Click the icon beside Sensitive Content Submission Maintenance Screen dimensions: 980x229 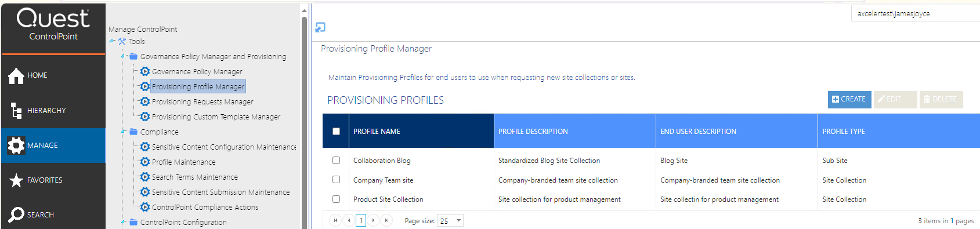pyautogui.click(x=145, y=192)
